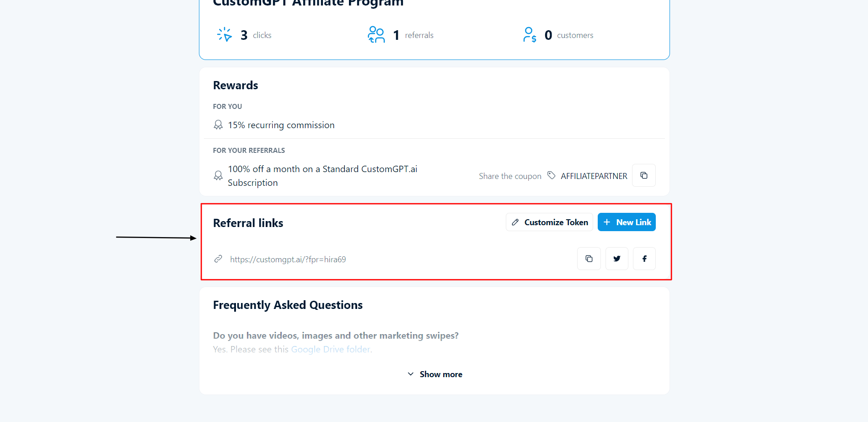Click the award icon beside 15% commission
The image size is (868, 422).
pos(218,125)
